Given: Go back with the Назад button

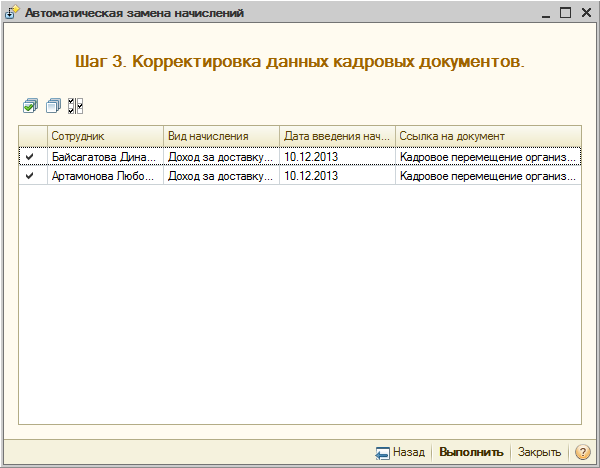Looking at the screenshot, I should point(401,453).
